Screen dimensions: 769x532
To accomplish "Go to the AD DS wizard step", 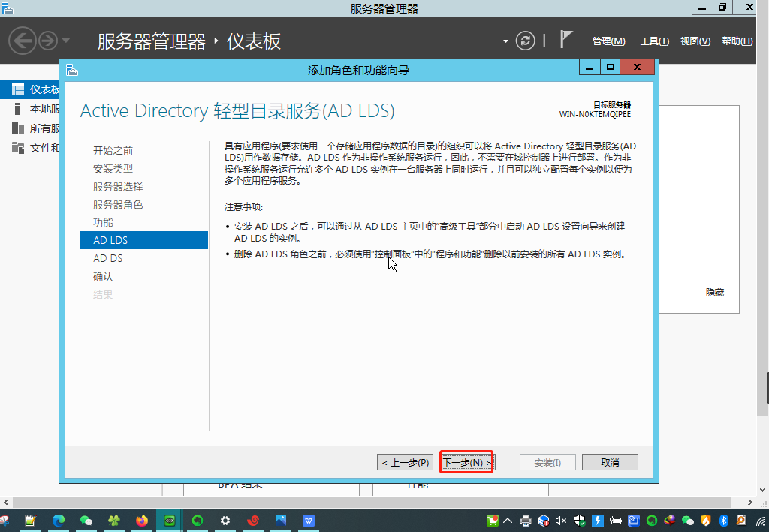I will (x=108, y=258).
